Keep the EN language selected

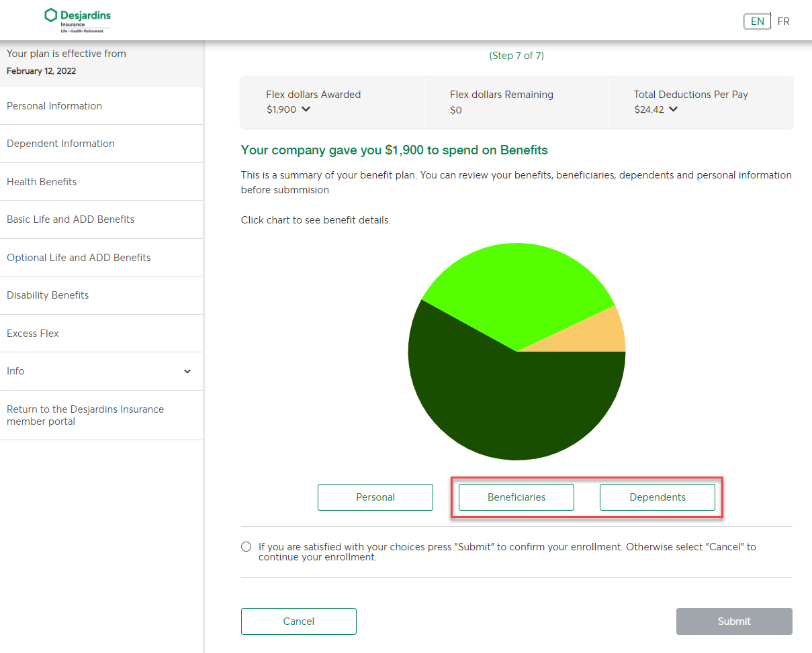tap(757, 21)
